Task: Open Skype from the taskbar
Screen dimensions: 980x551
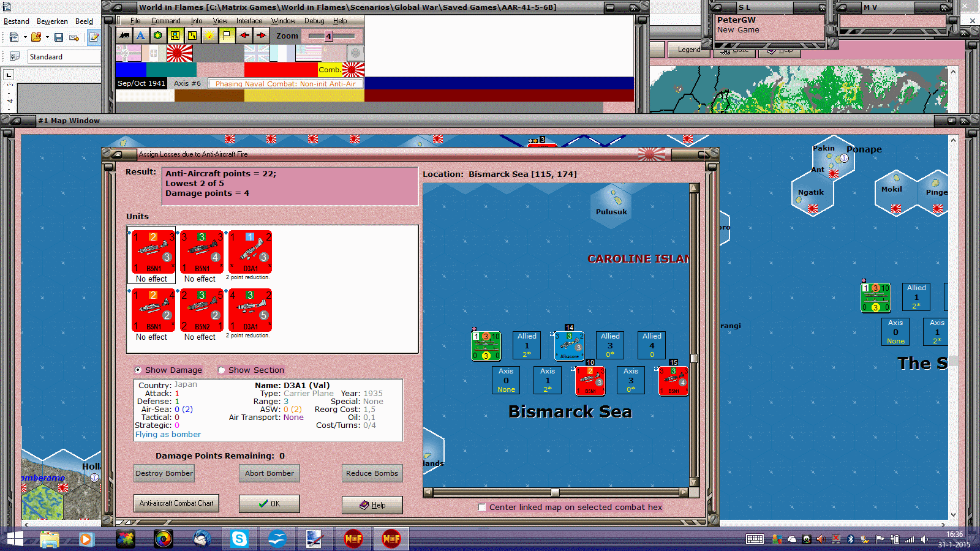Action: (239, 539)
